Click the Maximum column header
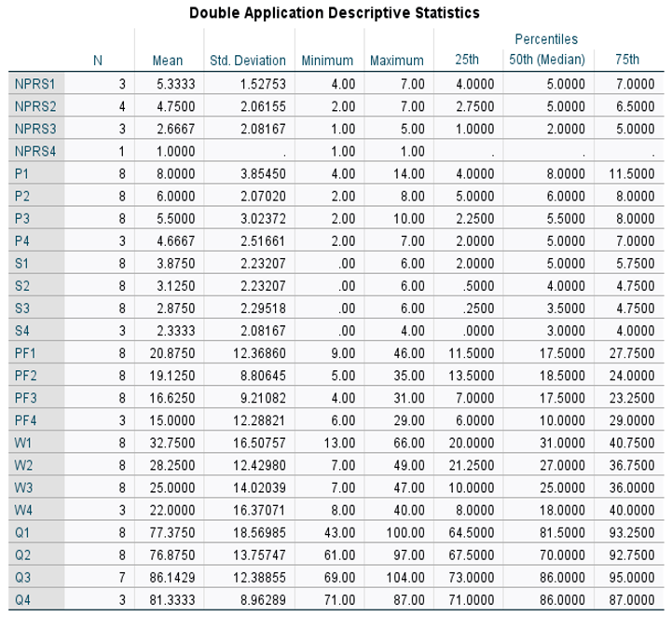 (x=397, y=61)
